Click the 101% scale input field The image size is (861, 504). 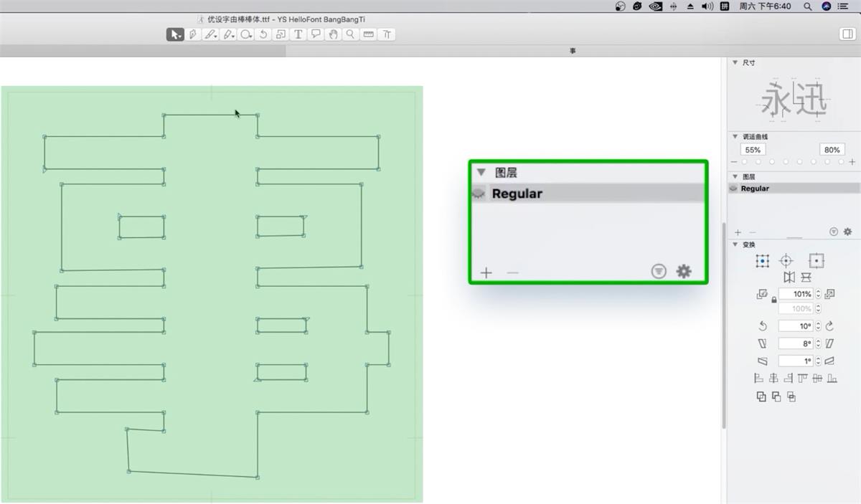click(x=796, y=294)
